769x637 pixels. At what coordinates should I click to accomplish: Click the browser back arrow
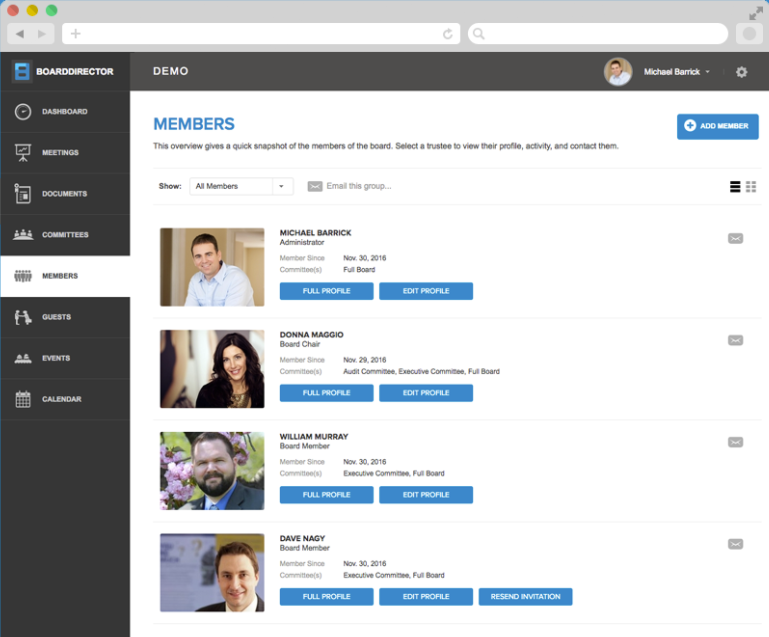[20, 34]
